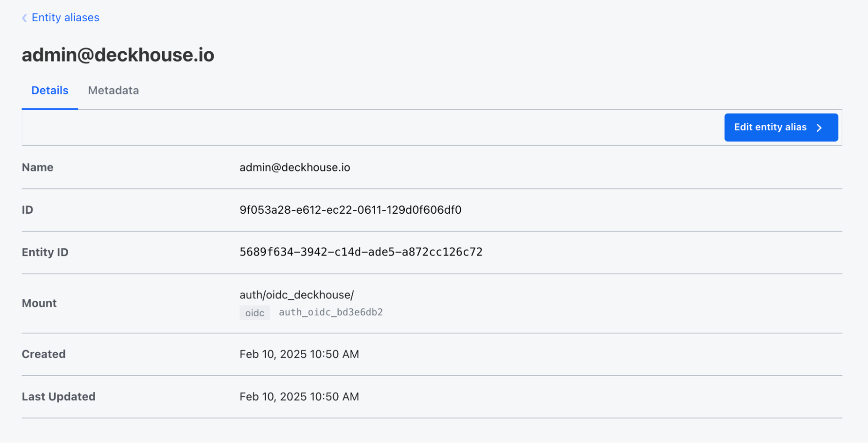Click the admin@deckhouse.io page heading
This screenshot has width=868, height=443.
(118, 55)
